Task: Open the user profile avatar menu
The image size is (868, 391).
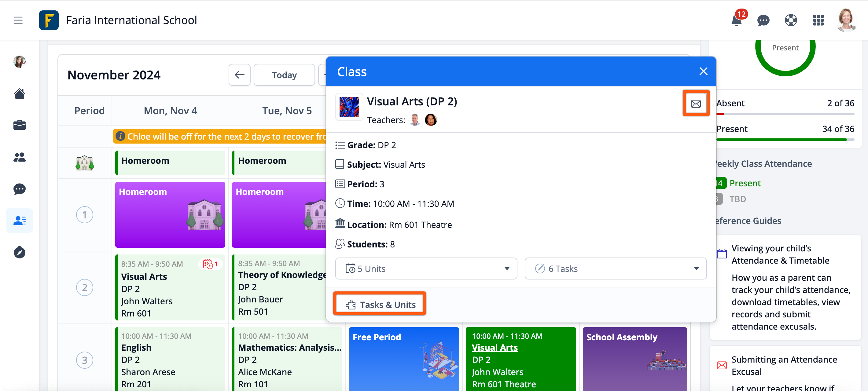Action: point(846,20)
